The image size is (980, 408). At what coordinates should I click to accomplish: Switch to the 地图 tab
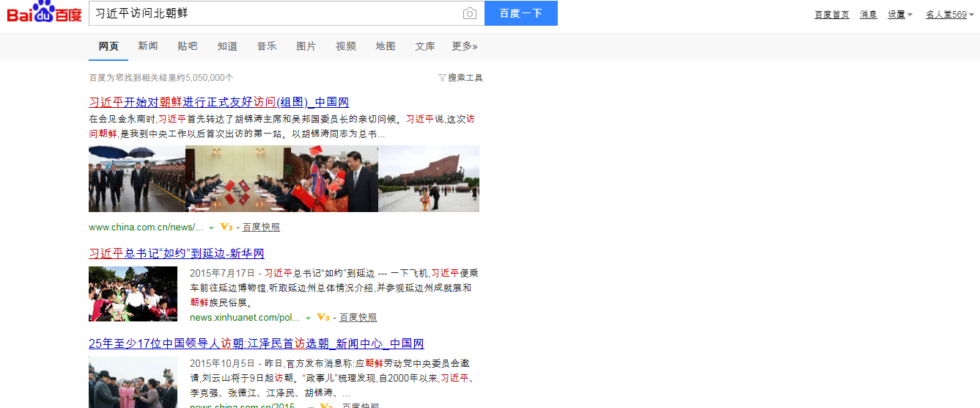[x=386, y=46]
